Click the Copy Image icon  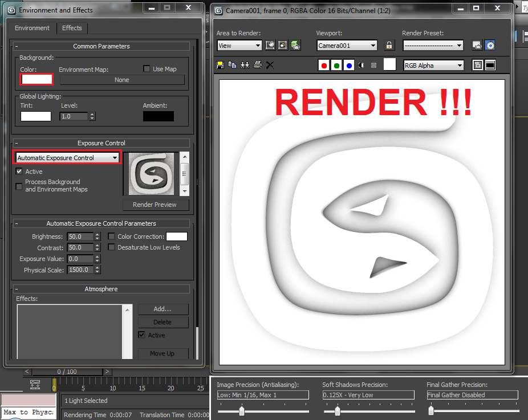point(232,65)
